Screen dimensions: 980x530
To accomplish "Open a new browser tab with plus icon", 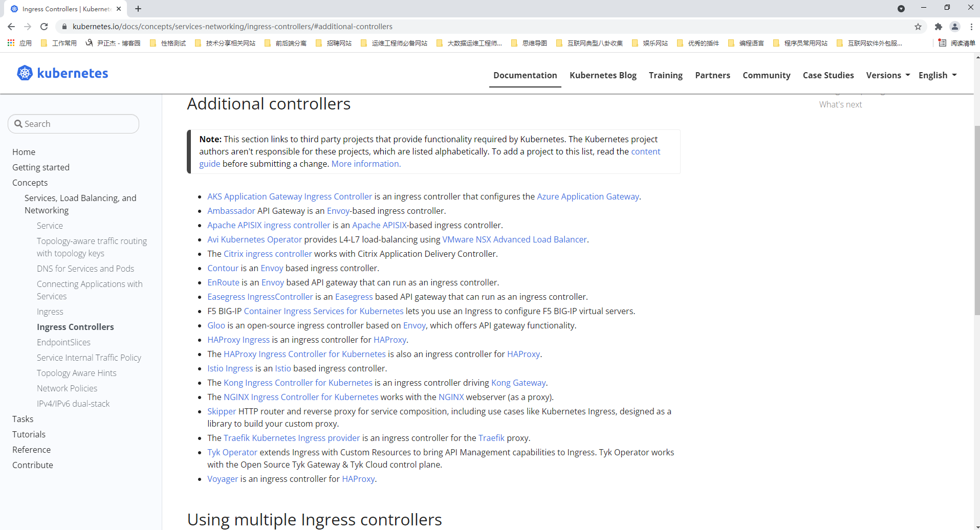I will 138,9.
